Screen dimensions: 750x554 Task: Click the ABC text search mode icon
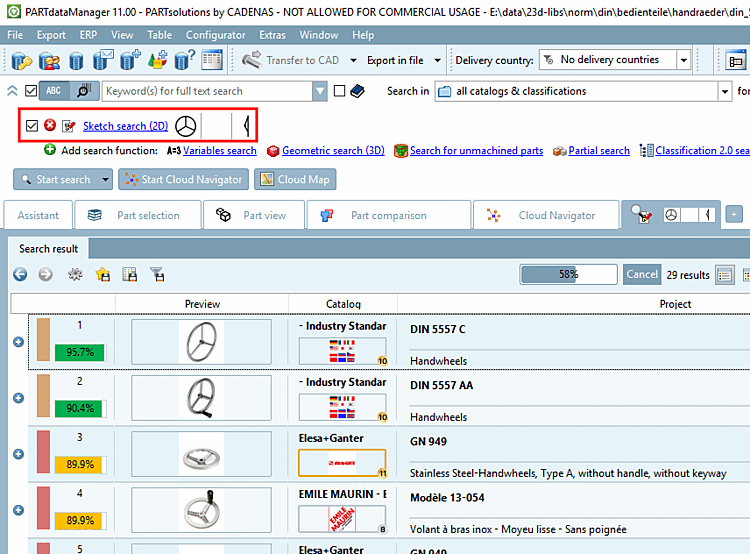click(54, 91)
